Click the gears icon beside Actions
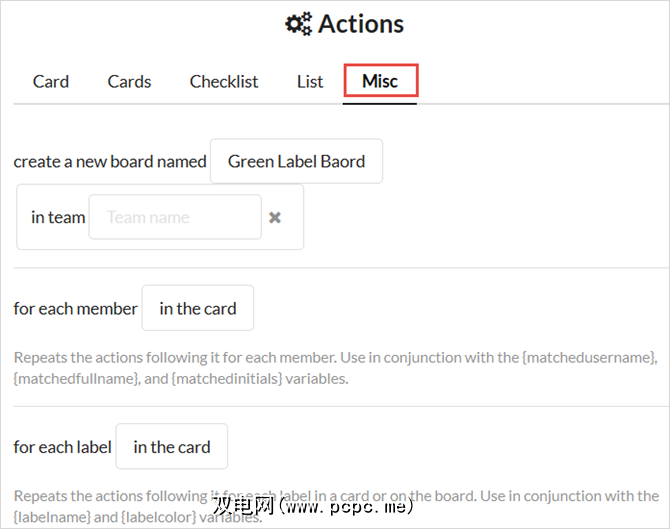670x529 pixels. [298, 24]
